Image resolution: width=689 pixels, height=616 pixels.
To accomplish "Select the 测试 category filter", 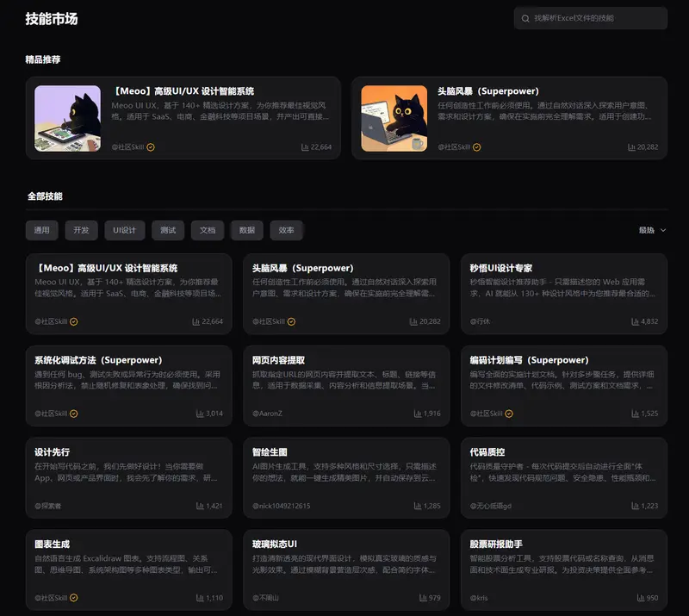I will tap(168, 230).
